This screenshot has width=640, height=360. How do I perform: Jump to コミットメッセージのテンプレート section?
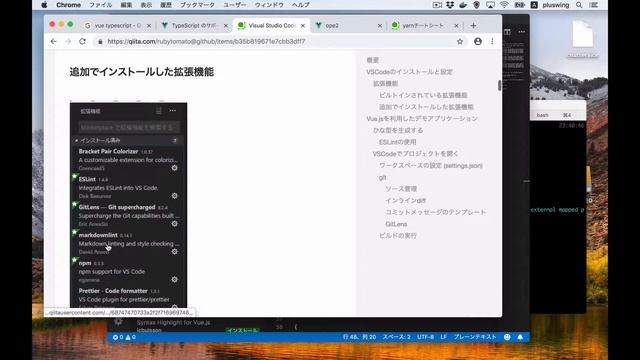tap(436, 212)
